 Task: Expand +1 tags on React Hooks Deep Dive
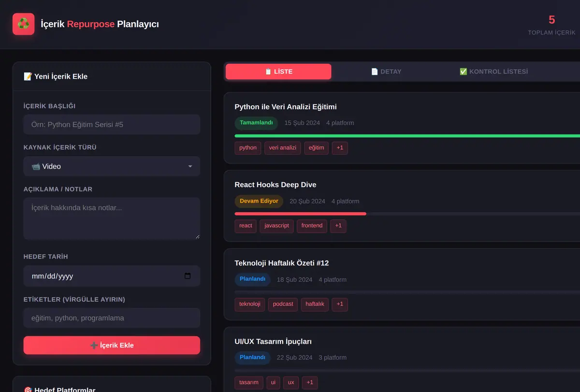(338, 226)
